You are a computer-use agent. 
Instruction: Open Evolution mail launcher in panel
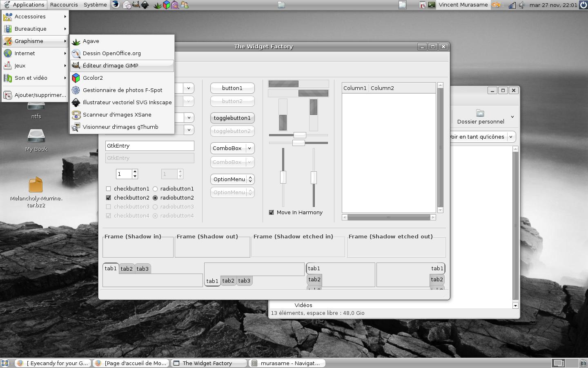point(127,5)
